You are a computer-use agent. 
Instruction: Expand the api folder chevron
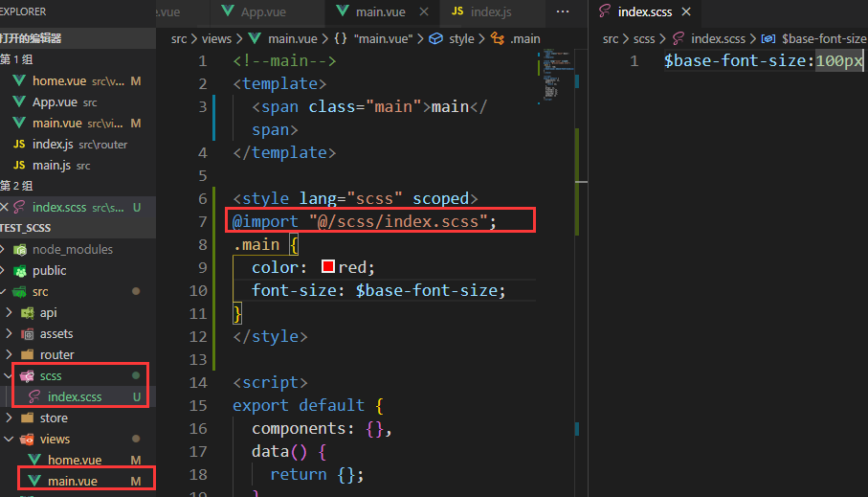pos(9,312)
